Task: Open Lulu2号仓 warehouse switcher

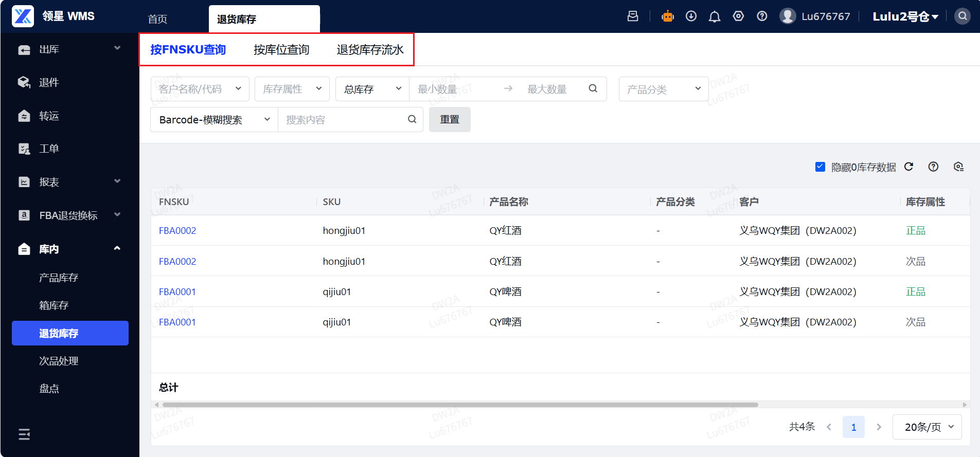Action: coord(905,16)
